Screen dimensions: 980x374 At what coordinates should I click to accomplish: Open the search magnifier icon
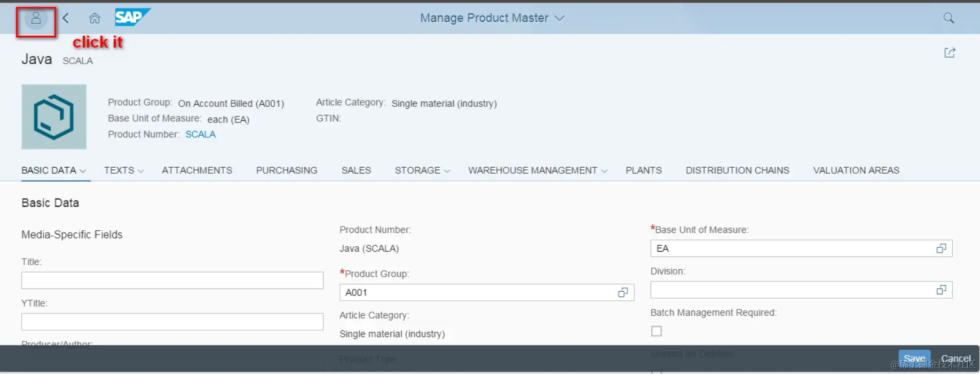click(x=949, y=18)
